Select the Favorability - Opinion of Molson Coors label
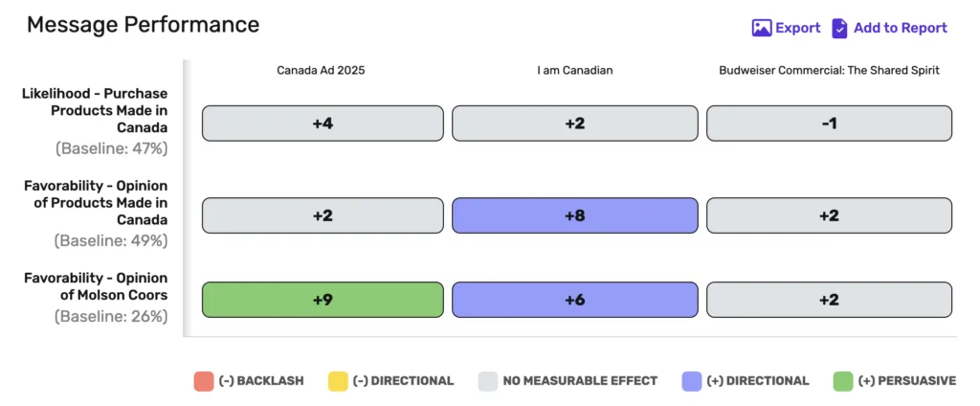980x406 pixels. 97,286
